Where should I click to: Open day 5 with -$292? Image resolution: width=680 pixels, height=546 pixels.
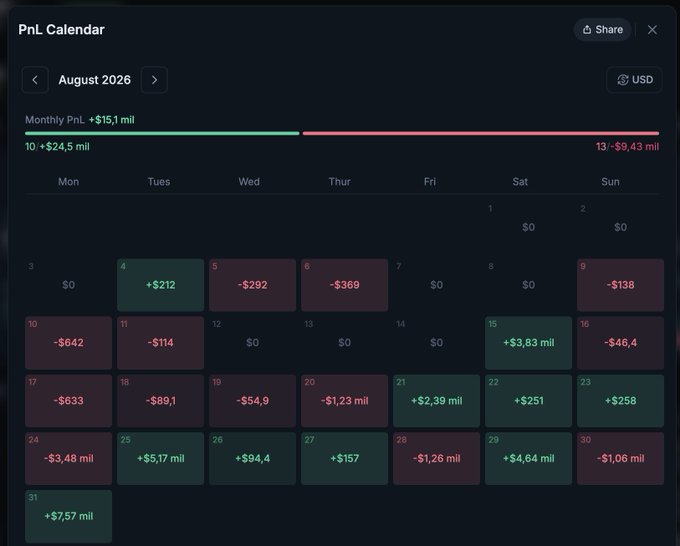(252, 285)
